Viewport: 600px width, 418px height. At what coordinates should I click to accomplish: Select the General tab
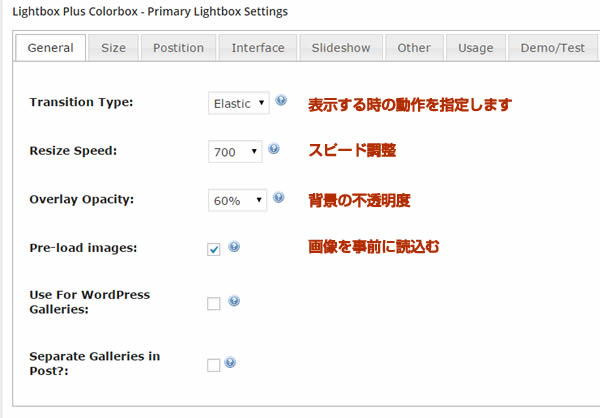click(x=51, y=48)
